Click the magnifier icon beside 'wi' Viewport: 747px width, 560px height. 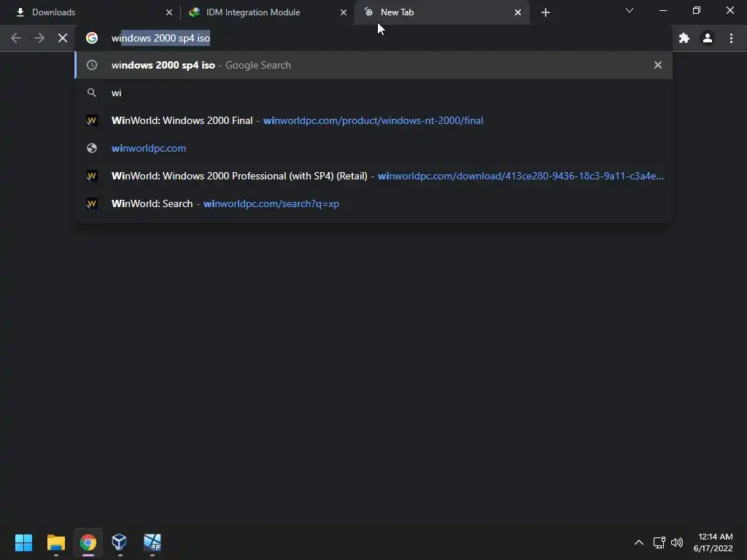[x=92, y=93]
